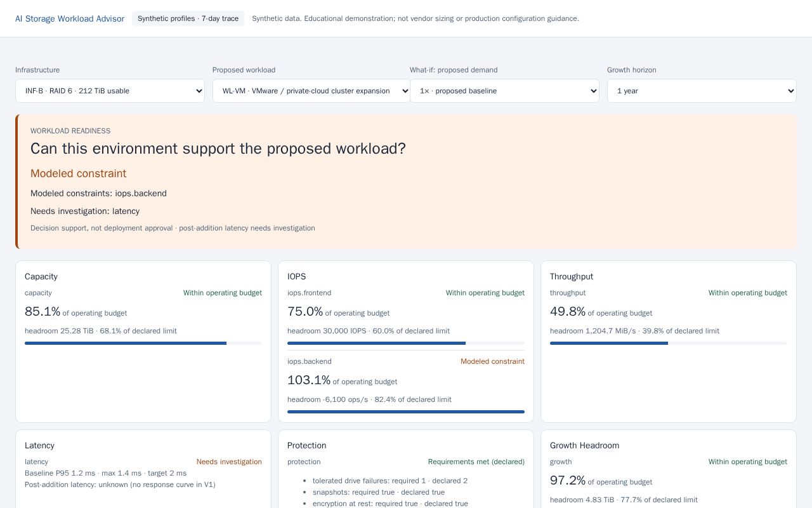Click 'Modeled constraints: iops.backend' line
Image resolution: width=812 pixels, height=508 pixels.
(x=98, y=194)
